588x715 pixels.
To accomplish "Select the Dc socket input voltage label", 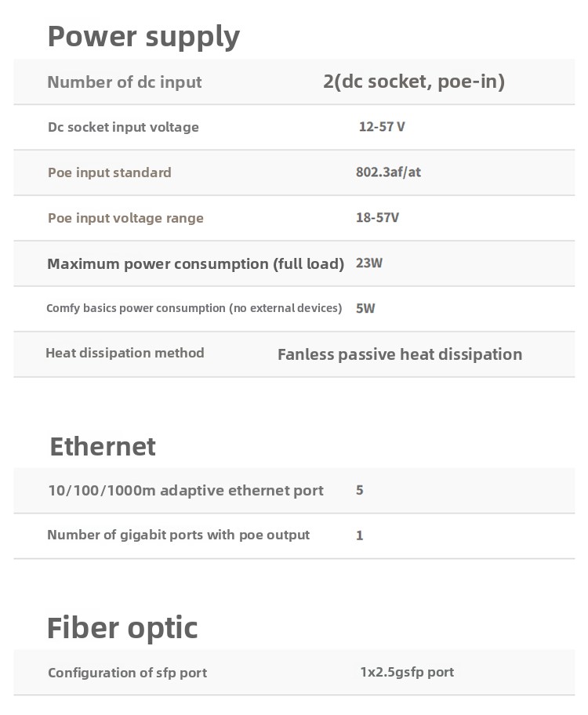I will point(123,127).
